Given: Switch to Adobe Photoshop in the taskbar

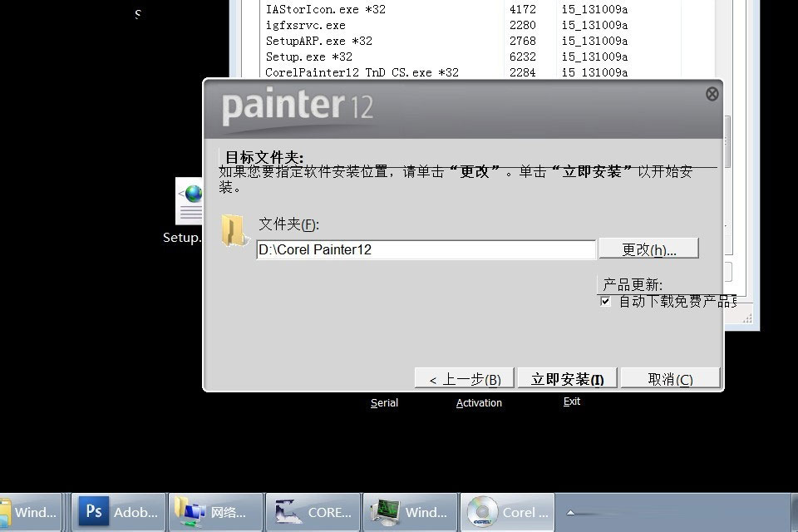Looking at the screenshot, I should pos(119,512).
